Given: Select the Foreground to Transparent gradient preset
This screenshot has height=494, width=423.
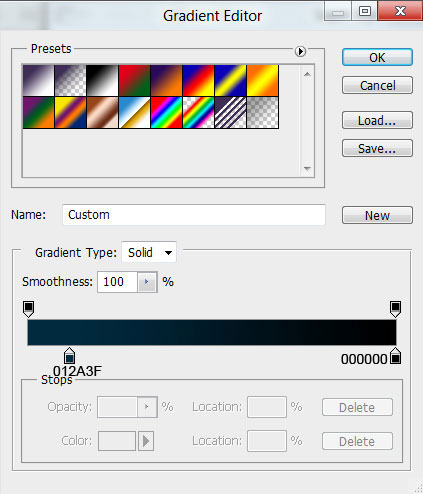Looking at the screenshot, I should (x=70, y=80).
